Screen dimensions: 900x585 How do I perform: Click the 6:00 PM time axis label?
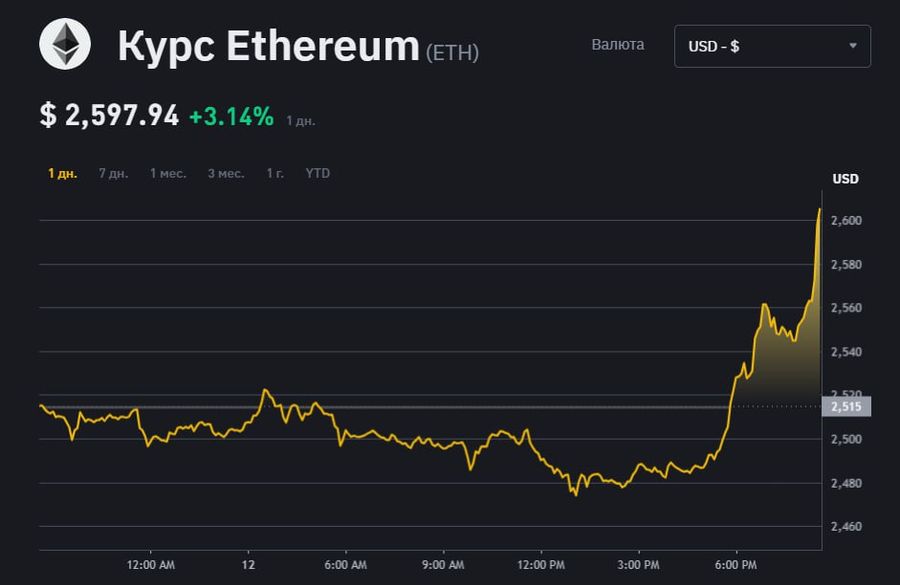[736, 565]
